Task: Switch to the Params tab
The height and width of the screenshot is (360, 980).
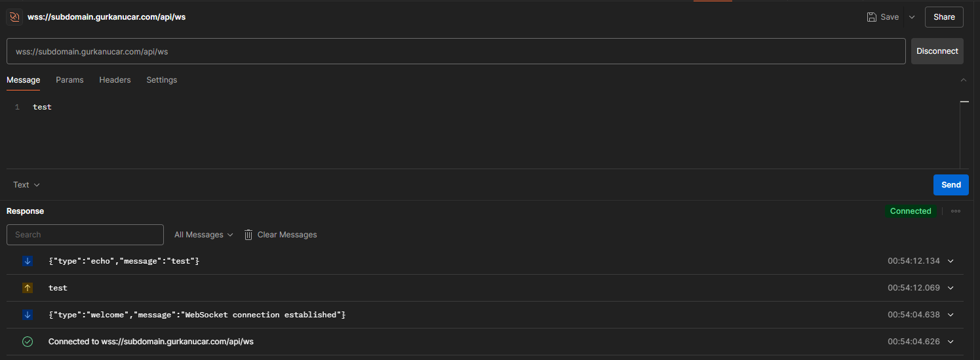Action: 69,80
